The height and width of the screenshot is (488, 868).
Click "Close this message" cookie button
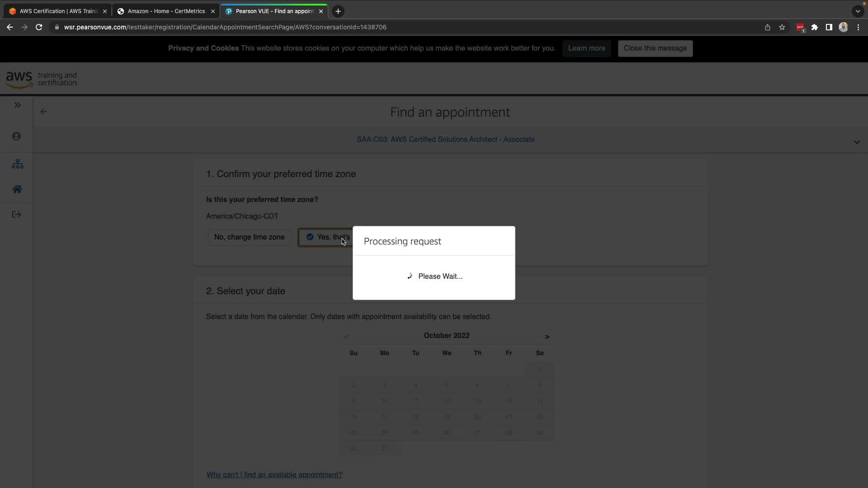pos(655,48)
